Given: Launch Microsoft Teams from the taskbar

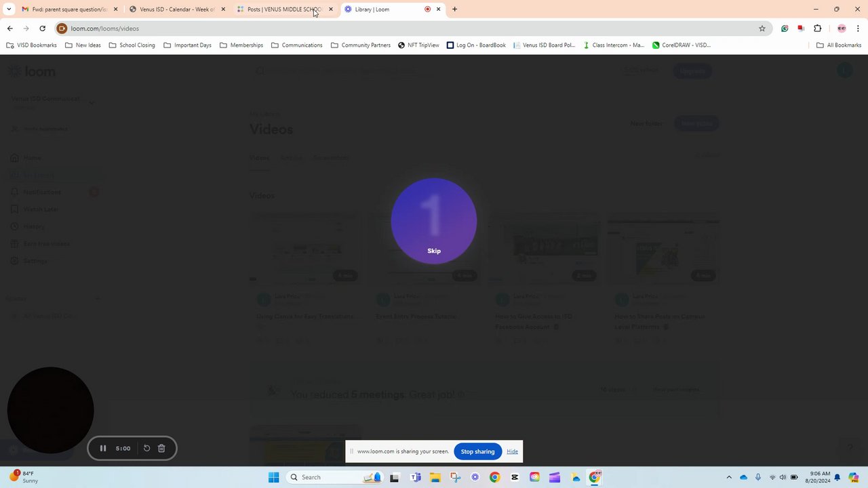Looking at the screenshot, I should click(415, 477).
